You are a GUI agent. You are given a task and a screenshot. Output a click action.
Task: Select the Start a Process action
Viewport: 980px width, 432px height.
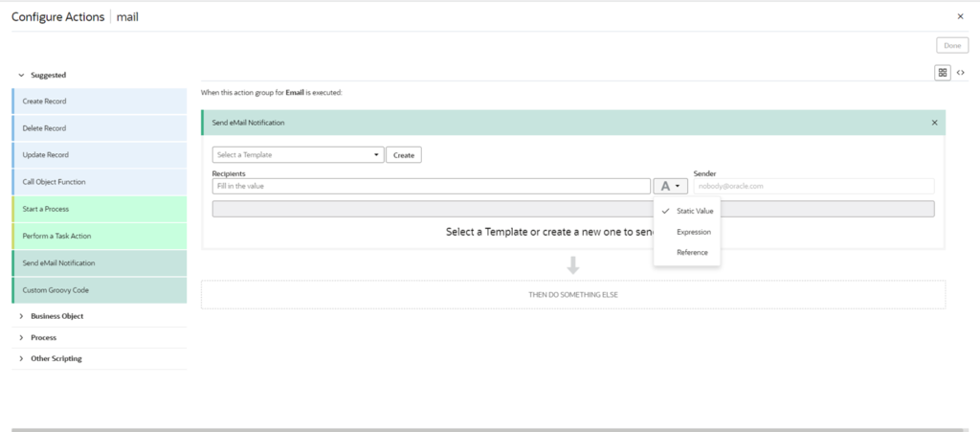point(99,209)
